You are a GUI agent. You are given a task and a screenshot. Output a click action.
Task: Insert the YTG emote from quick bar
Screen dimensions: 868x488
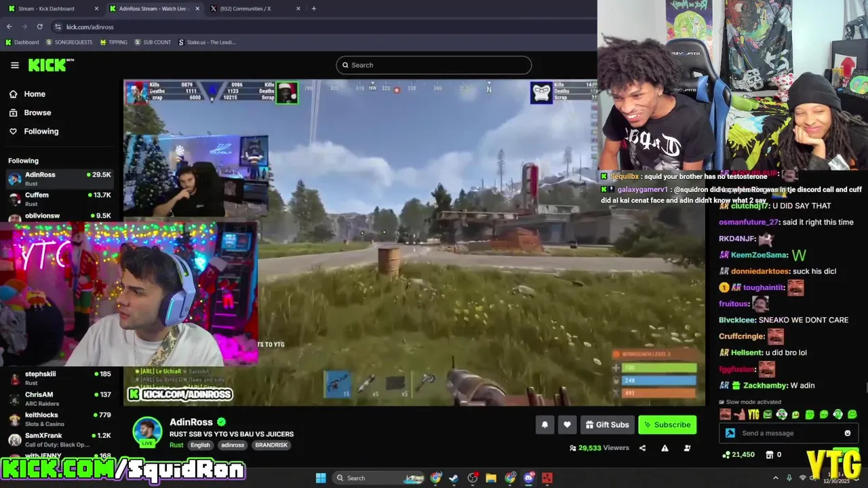(x=753, y=415)
